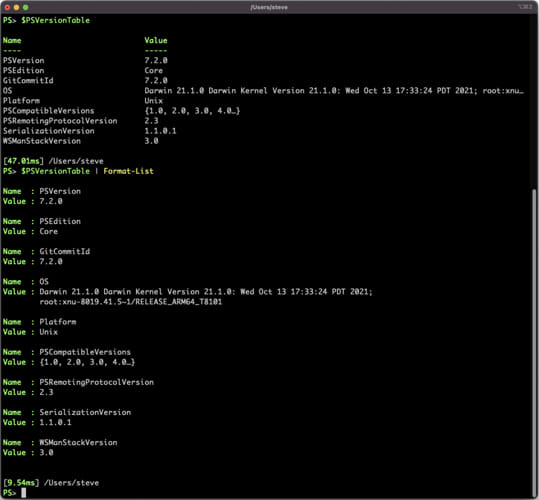Click 'Platform' in the list output
Viewport: 539px width, 500px height.
(x=58, y=322)
